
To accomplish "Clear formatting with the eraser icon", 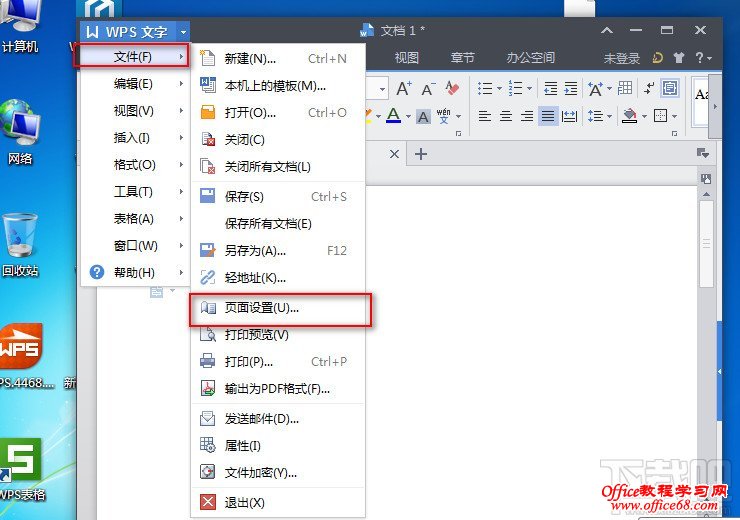I will click(452, 88).
